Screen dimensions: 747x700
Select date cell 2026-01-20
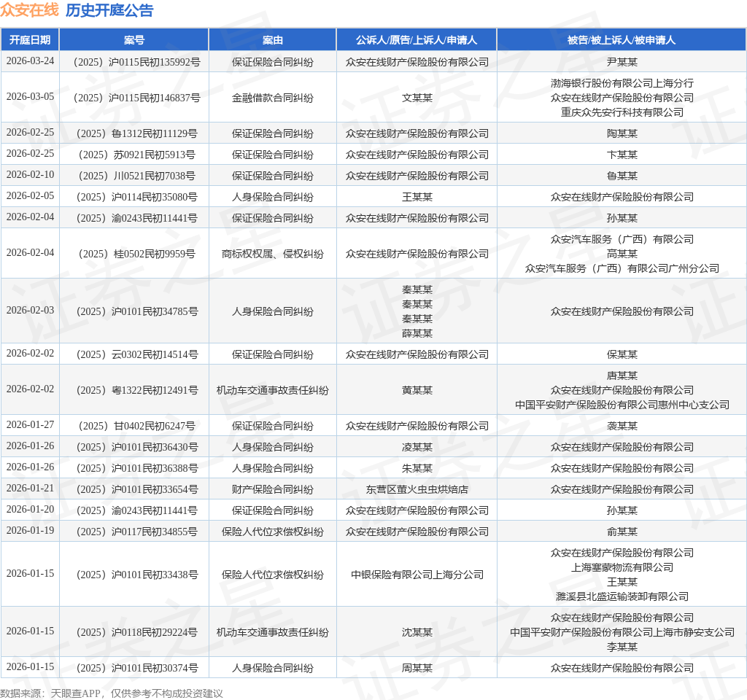pyautogui.click(x=30, y=510)
